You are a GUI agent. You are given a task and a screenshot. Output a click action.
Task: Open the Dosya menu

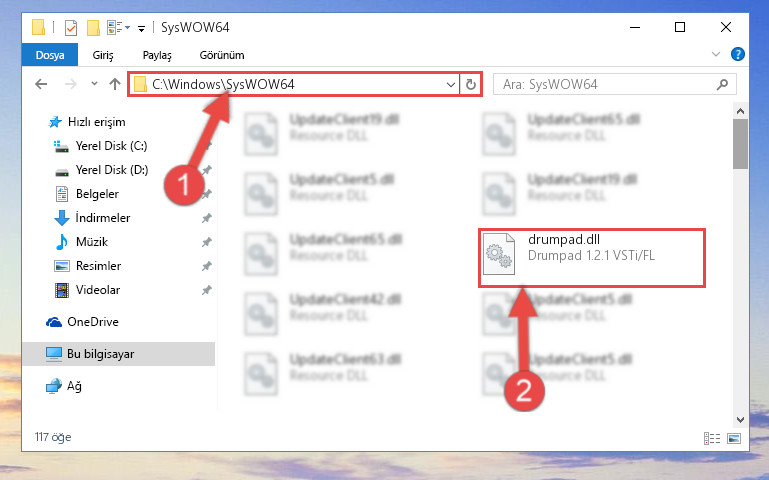[x=50, y=54]
